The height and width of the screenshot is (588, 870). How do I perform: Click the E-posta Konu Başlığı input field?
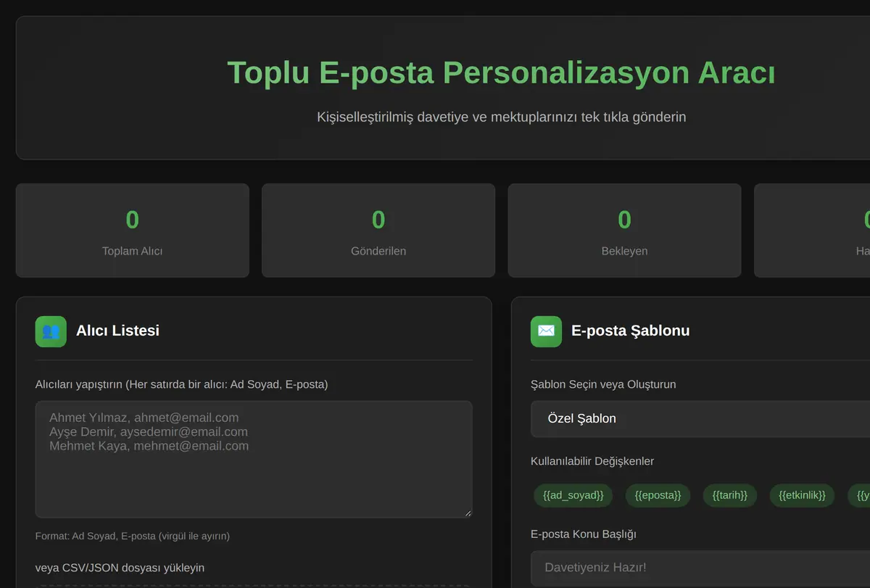[700, 568]
